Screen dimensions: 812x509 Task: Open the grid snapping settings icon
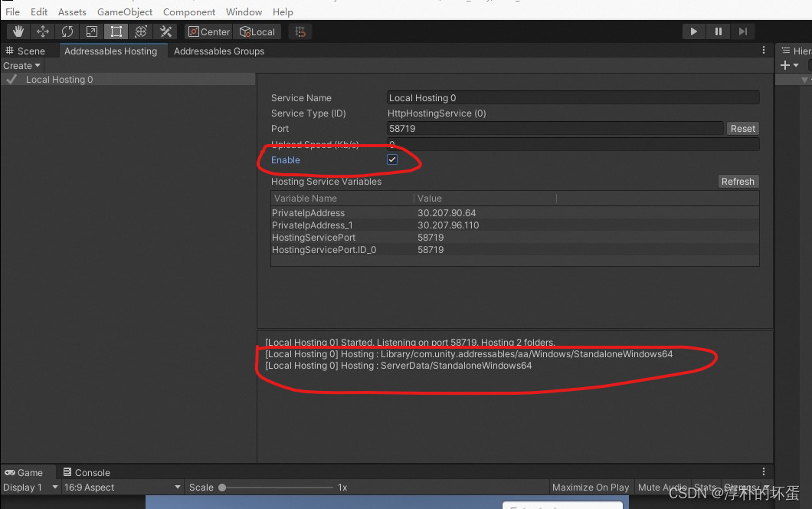tap(300, 31)
